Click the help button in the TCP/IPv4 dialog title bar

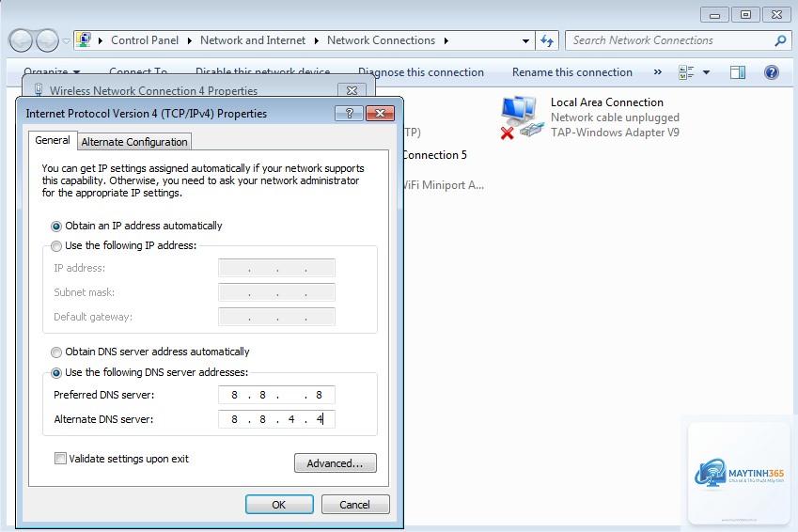click(x=349, y=113)
